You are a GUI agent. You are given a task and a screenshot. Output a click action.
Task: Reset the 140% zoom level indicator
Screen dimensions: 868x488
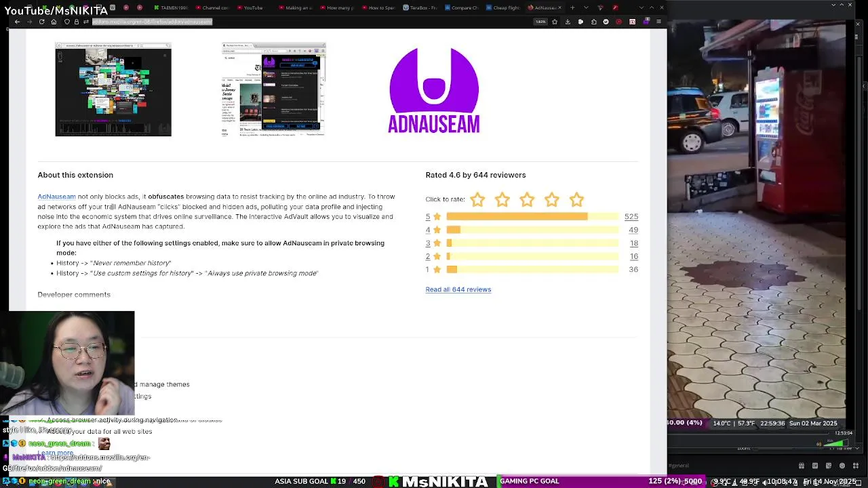540,22
